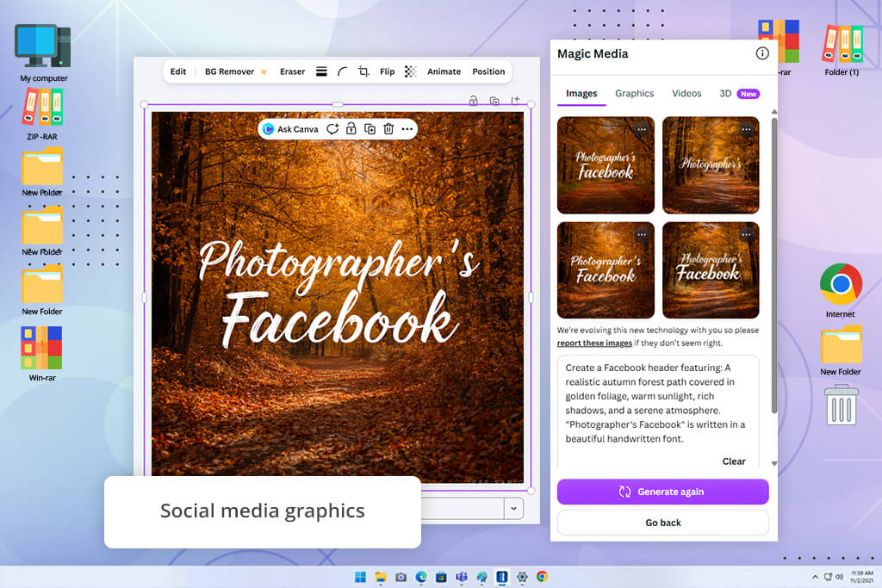Switch to the Graphics tab

[x=635, y=93]
